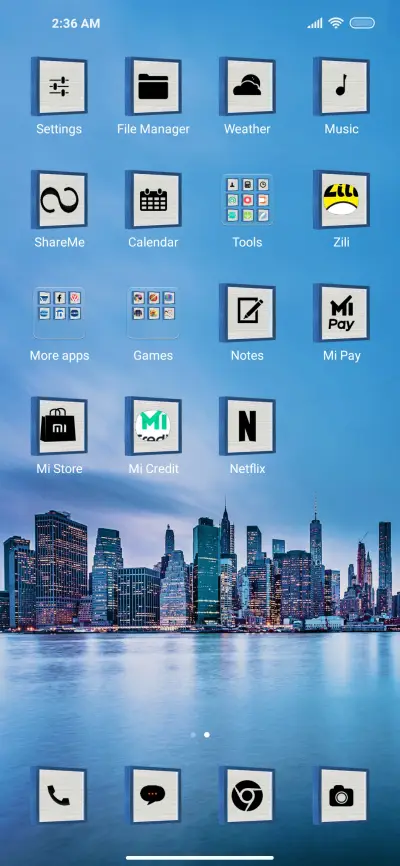The height and width of the screenshot is (866, 400).
Task: Tap the "Calendar" label text
Action: click(153, 242)
